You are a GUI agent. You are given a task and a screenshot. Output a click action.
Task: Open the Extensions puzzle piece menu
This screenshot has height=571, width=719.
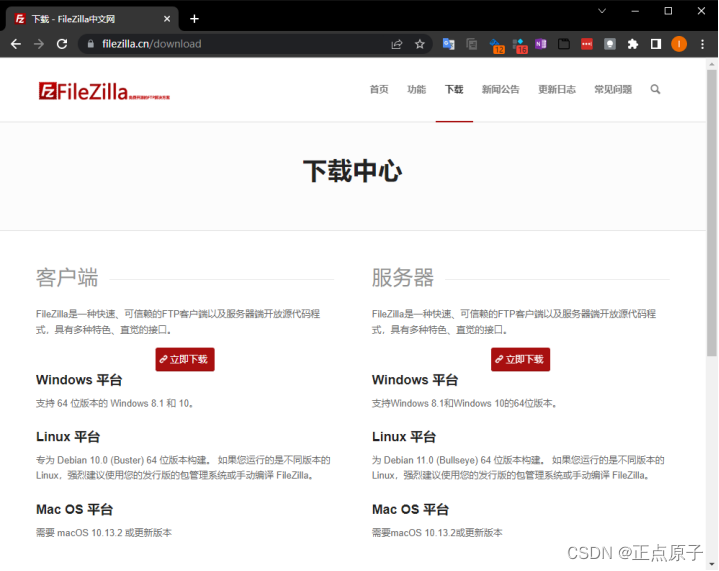[x=633, y=44]
